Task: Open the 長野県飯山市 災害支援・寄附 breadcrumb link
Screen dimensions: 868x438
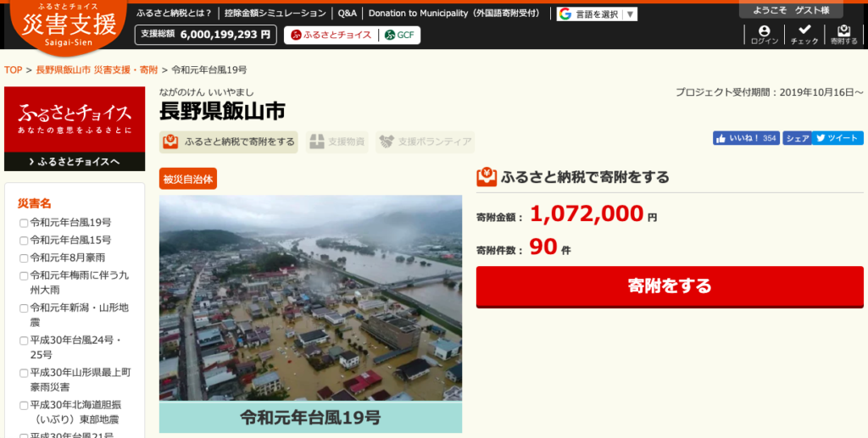Action: coord(97,69)
